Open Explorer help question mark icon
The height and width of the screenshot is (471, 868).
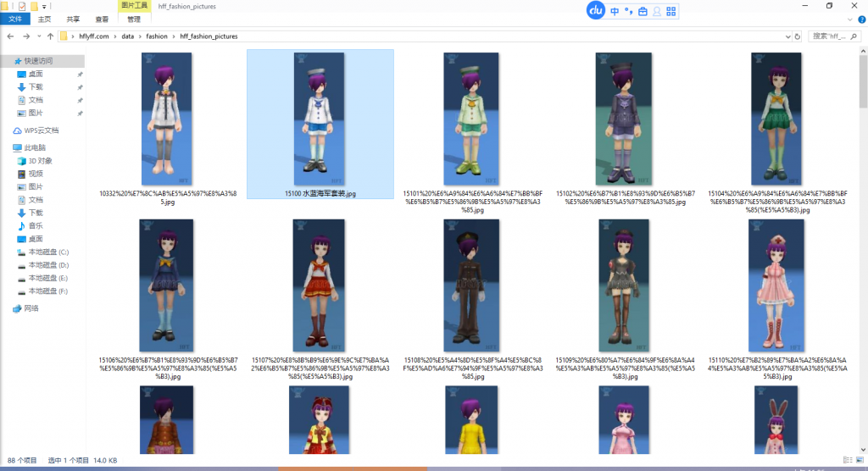[x=861, y=19]
